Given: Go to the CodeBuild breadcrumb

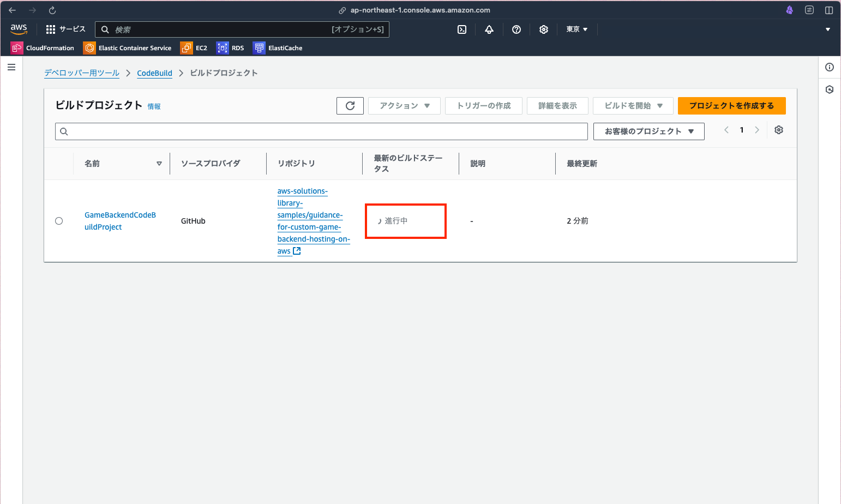Looking at the screenshot, I should 154,73.
